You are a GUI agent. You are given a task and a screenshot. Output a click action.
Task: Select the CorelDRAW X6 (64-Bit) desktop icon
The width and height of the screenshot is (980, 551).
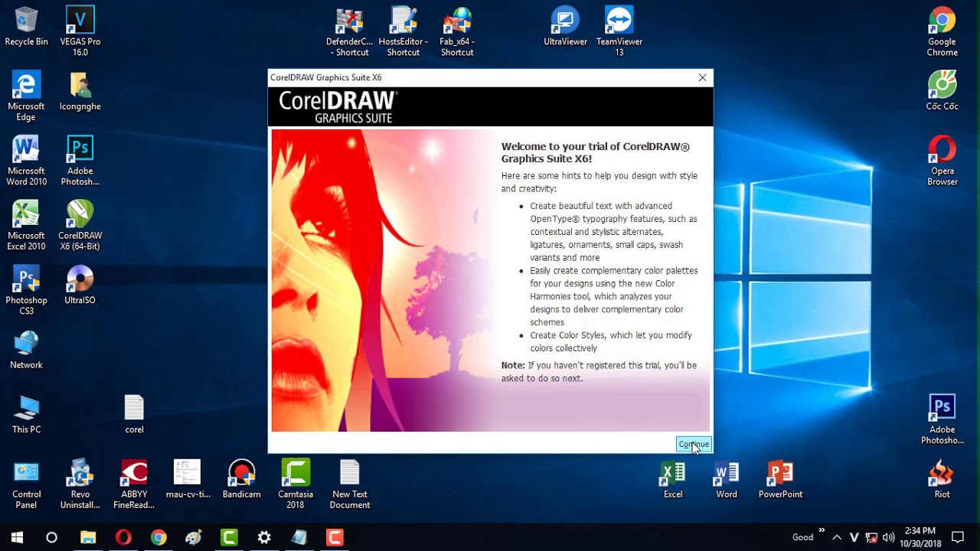[x=80, y=225]
